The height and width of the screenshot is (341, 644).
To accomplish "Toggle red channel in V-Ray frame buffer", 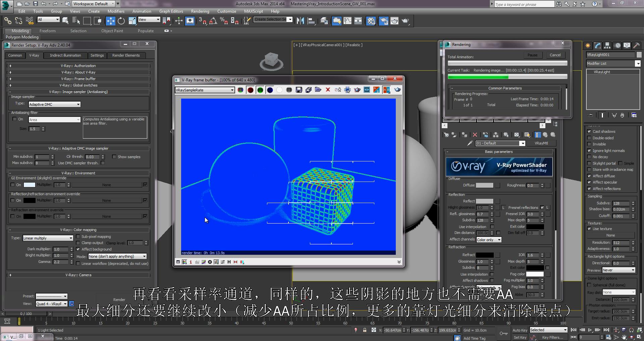I will coord(250,90).
